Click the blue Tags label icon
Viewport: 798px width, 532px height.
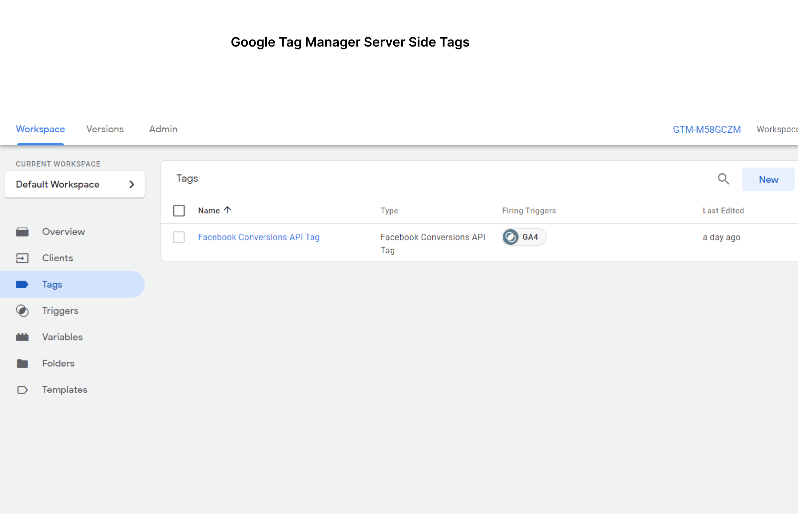click(x=22, y=284)
